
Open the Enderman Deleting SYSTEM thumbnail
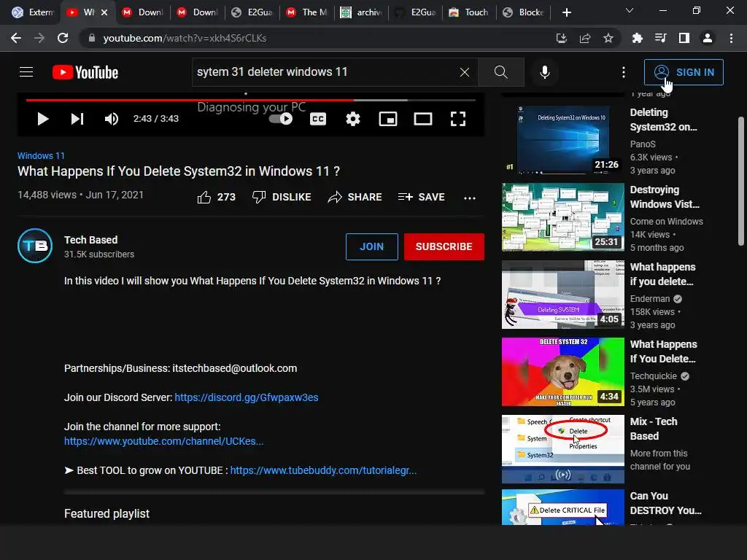[562, 295]
